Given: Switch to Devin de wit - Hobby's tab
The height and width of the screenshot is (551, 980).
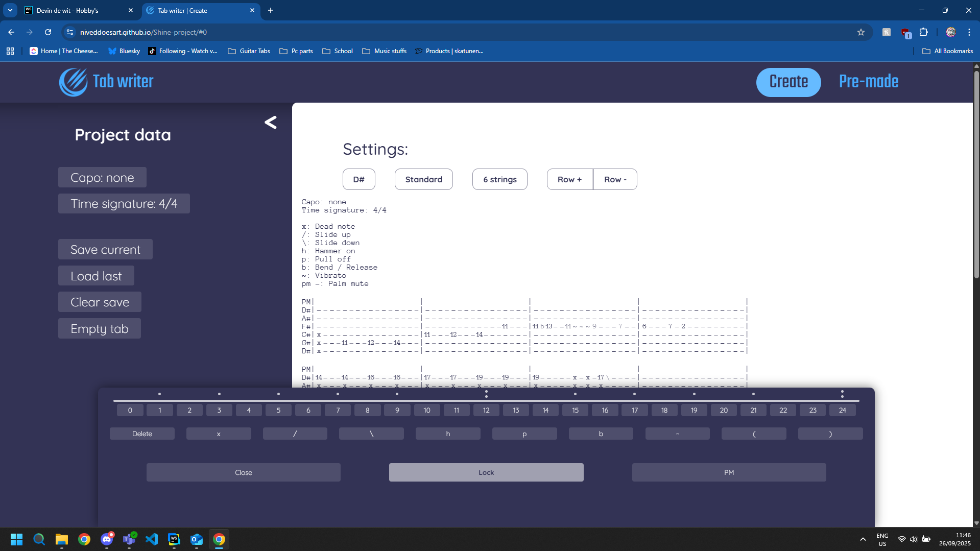Looking at the screenshot, I should [x=77, y=10].
